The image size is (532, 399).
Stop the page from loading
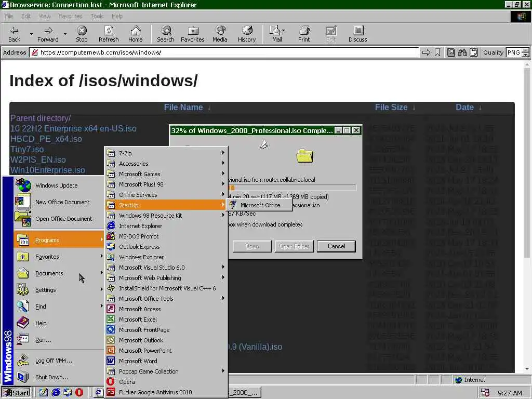82,34
